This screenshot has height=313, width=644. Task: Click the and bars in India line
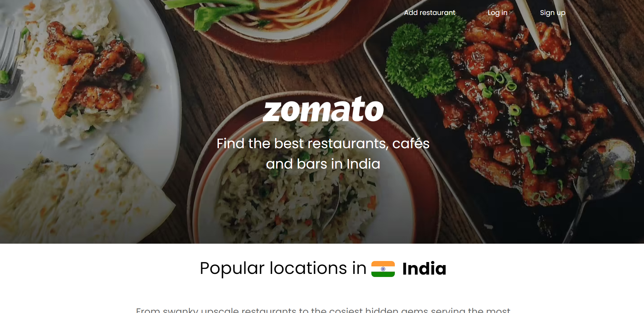(x=323, y=164)
